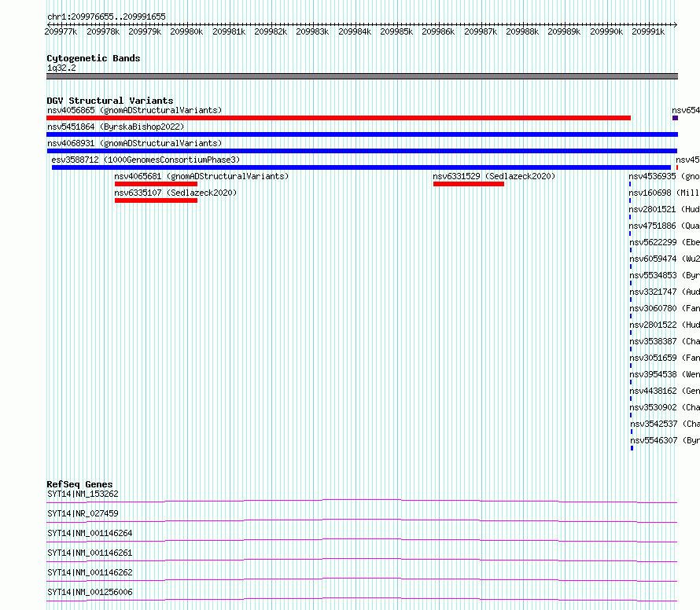Click the red bar under nsv6331529
Screen dimensions: 700x610
point(469,184)
